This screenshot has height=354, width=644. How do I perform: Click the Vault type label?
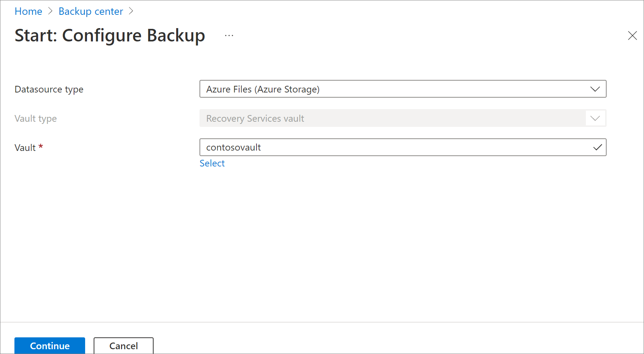point(36,119)
